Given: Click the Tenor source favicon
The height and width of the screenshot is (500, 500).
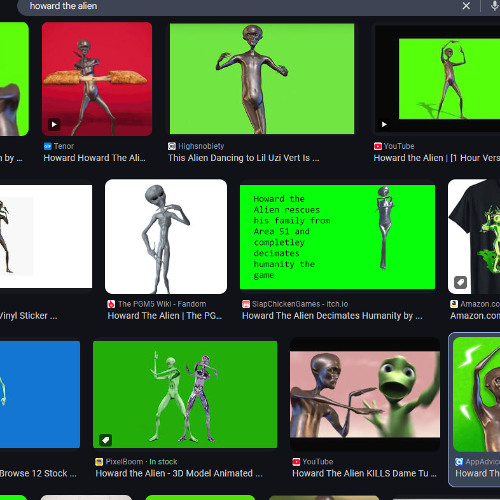Looking at the screenshot, I should click(48, 146).
